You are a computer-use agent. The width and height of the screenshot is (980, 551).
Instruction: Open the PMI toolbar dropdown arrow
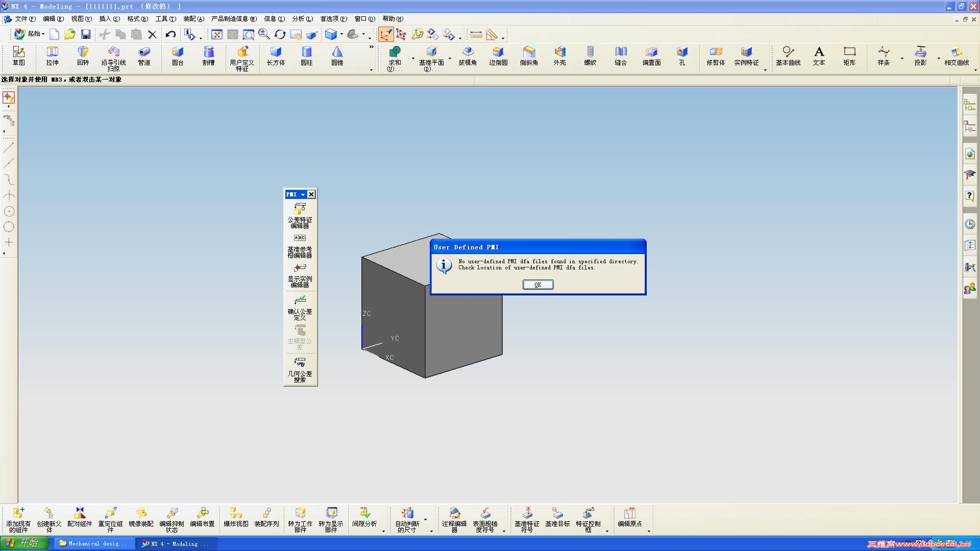(x=303, y=194)
